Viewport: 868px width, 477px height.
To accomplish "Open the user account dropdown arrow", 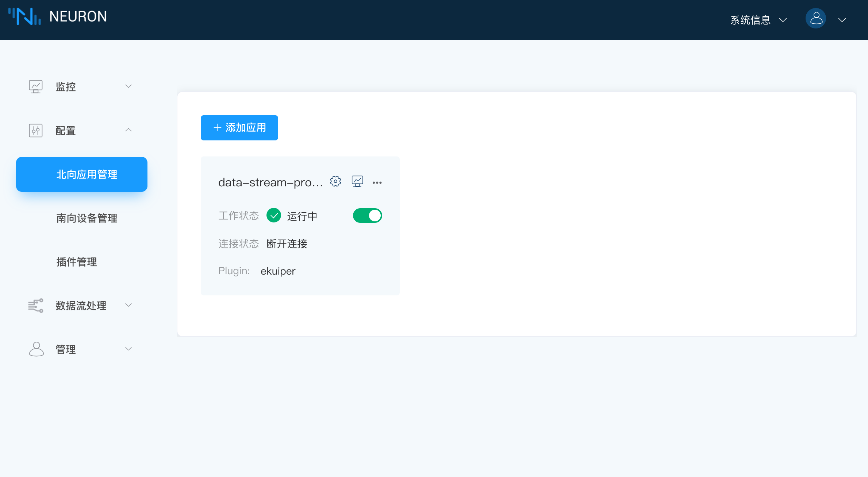I will pyautogui.click(x=842, y=20).
